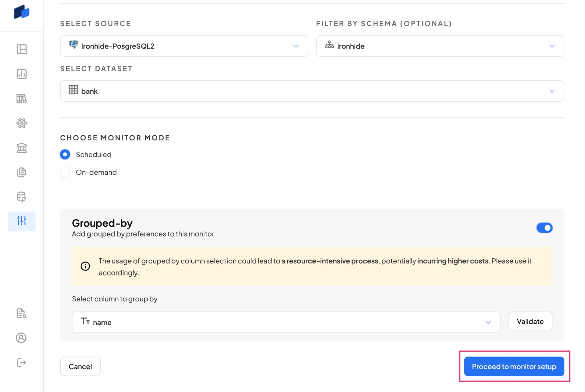Expand the ironhide schema filter dropdown
585x392 pixels.
pyautogui.click(x=440, y=46)
